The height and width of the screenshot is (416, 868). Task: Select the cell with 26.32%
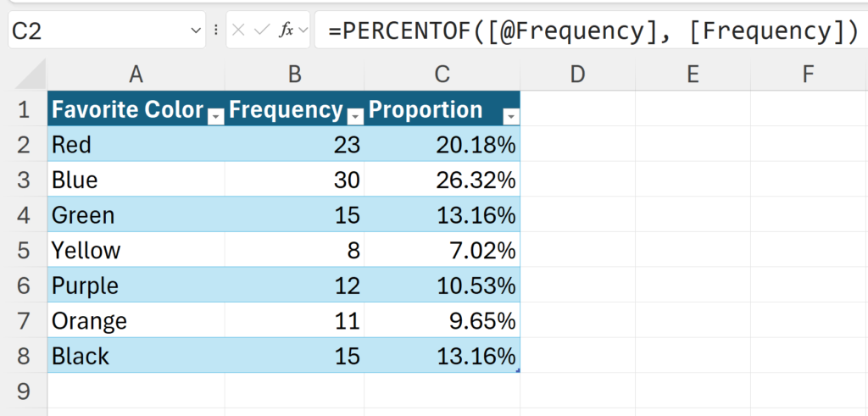pos(442,180)
